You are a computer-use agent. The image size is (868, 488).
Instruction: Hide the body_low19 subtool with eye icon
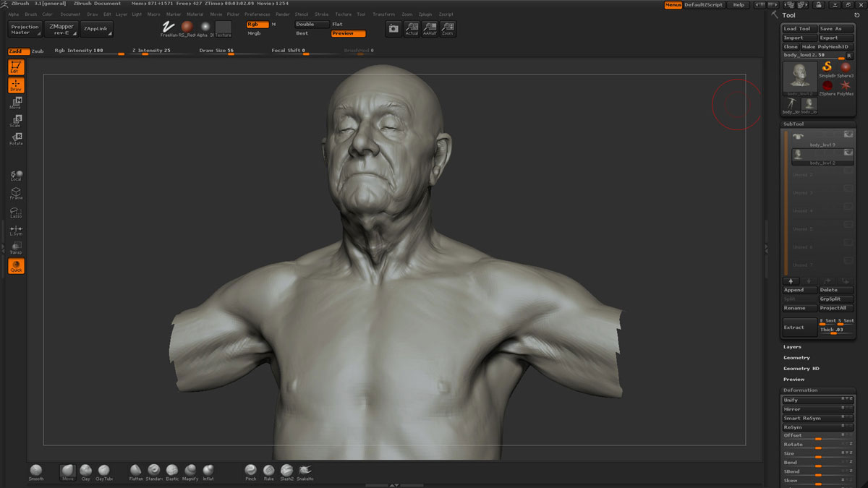(848, 134)
